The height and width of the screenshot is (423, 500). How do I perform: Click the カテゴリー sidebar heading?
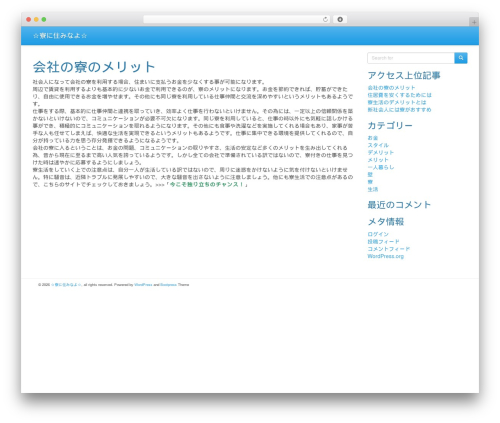pos(390,125)
